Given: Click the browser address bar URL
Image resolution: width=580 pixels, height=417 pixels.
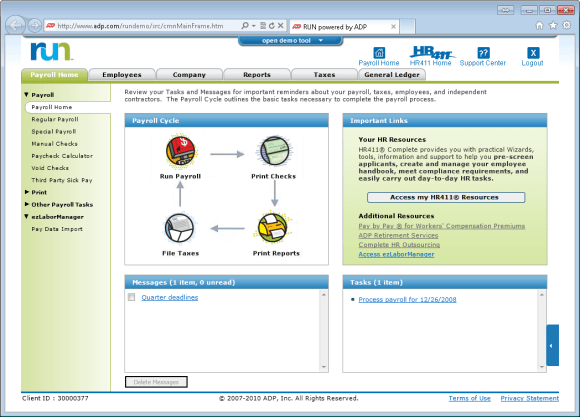Looking at the screenshot, I should point(140,26).
